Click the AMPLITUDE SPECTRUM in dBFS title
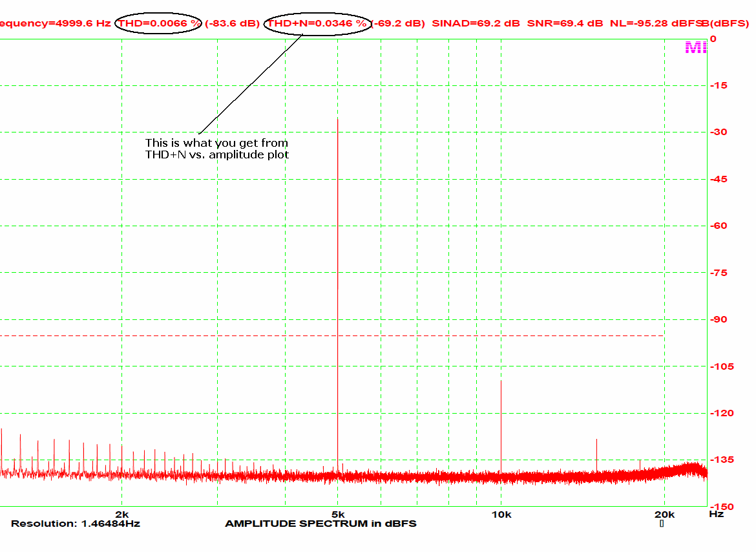 click(320, 524)
